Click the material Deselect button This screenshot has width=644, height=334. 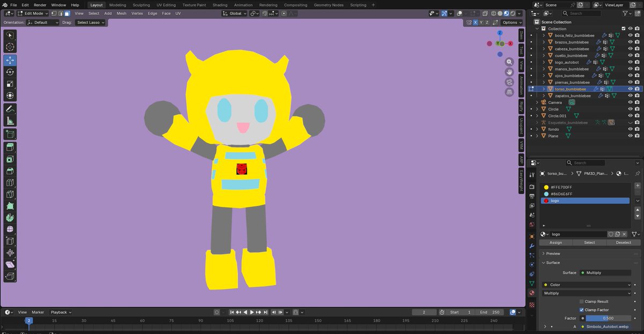click(x=623, y=242)
